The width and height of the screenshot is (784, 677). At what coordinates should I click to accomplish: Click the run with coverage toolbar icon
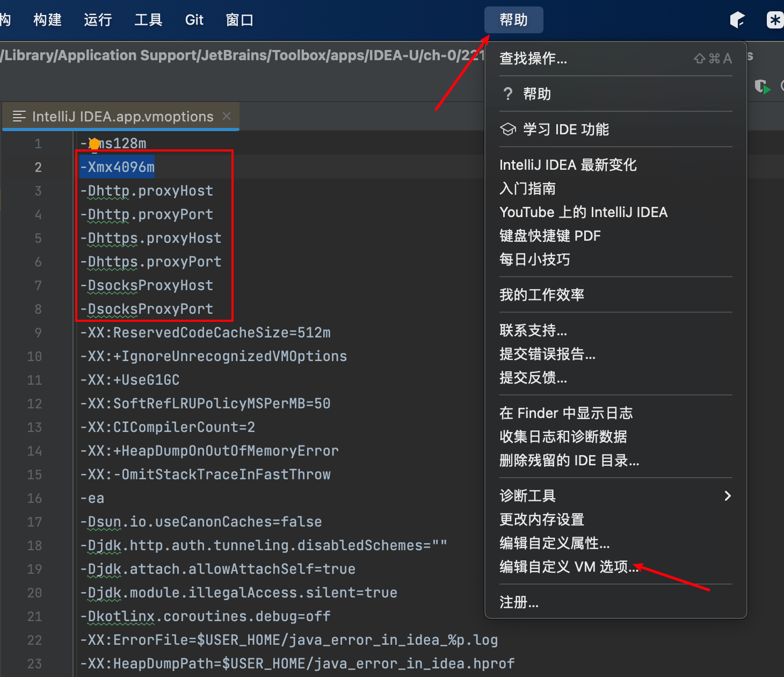763,87
